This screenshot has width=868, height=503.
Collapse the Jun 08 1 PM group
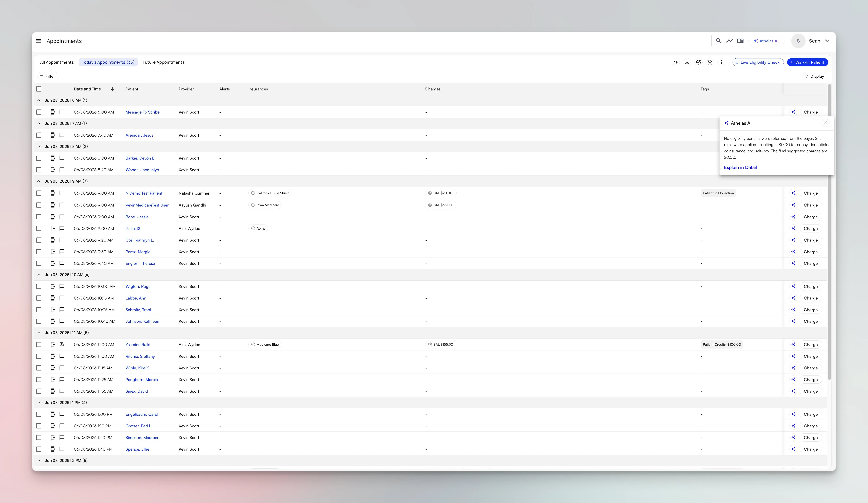pos(39,402)
